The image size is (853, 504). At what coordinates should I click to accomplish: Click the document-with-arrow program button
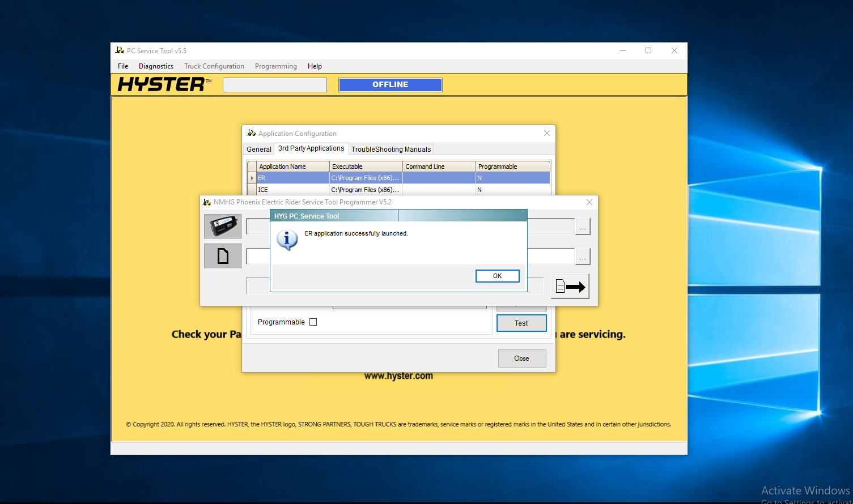[x=570, y=287]
